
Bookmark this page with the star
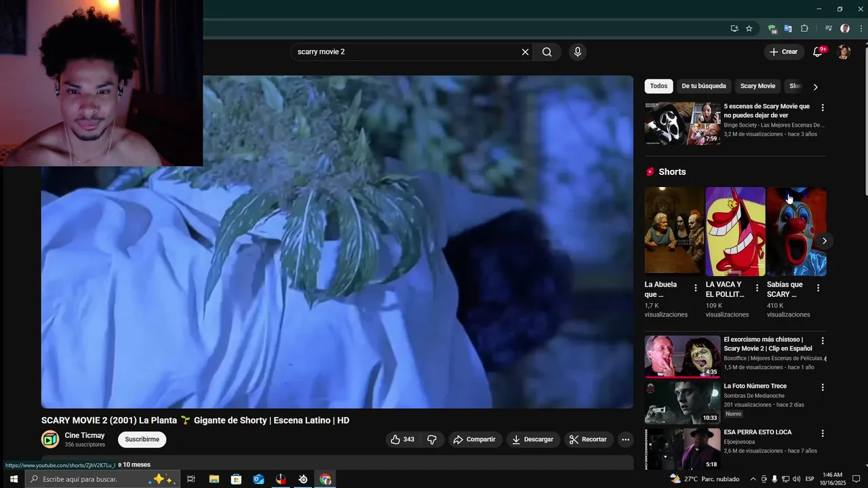point(749,28)
